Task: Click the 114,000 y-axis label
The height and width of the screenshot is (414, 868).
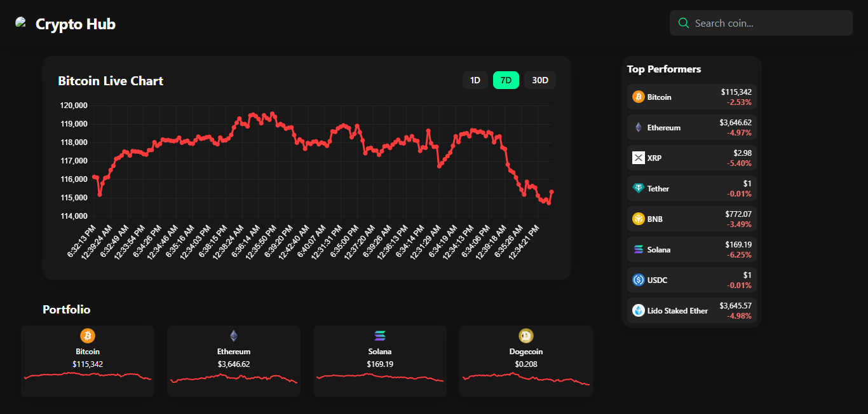Action: click(73, 216)
